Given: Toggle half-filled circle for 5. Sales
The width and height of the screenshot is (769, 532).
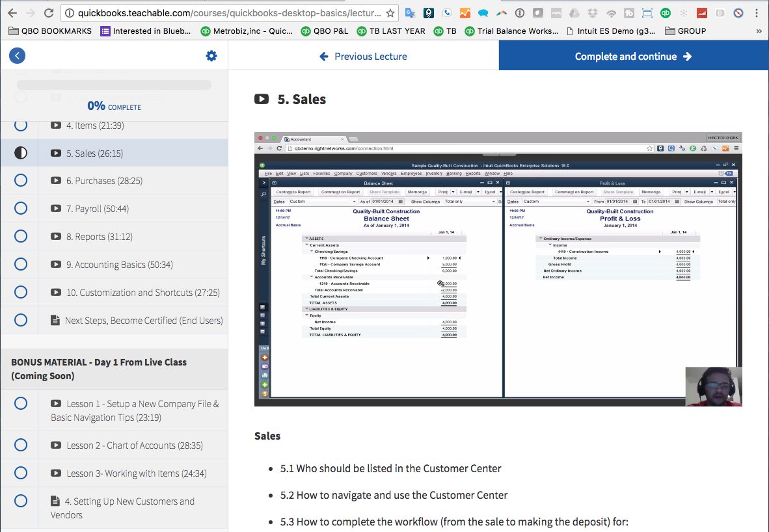Looking at the screenshot, I should tap(21, 153).
